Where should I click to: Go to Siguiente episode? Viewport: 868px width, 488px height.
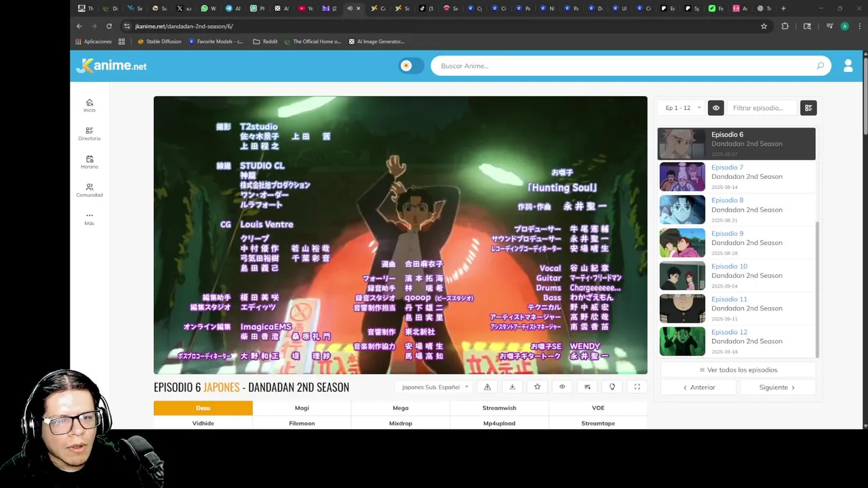(777, 387)
